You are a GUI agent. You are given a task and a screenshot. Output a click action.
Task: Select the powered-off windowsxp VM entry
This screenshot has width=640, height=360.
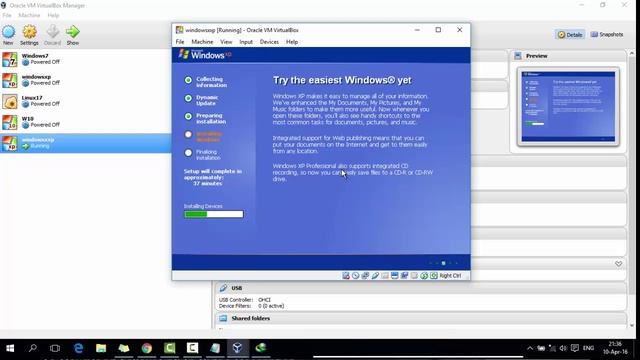coord(85,80)
